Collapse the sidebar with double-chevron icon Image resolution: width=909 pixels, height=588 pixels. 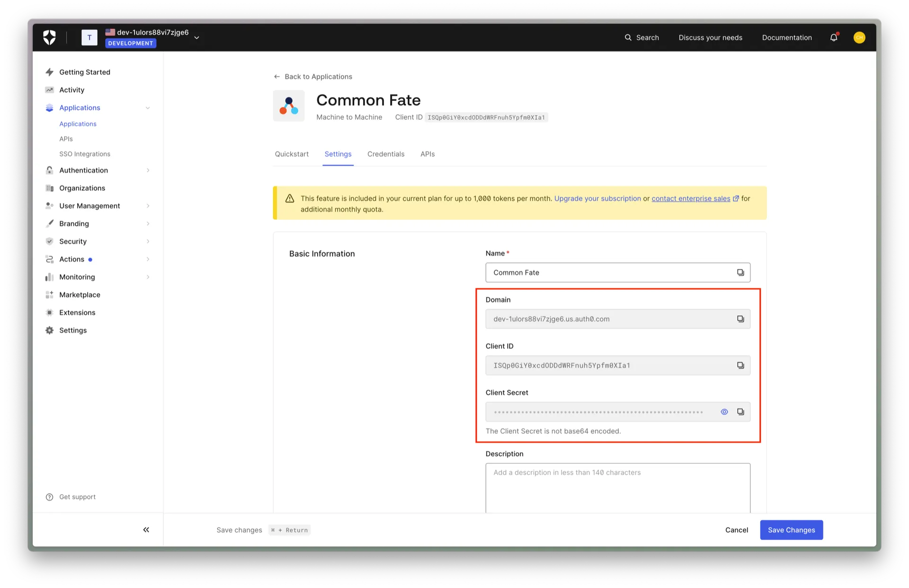point(146,530)
